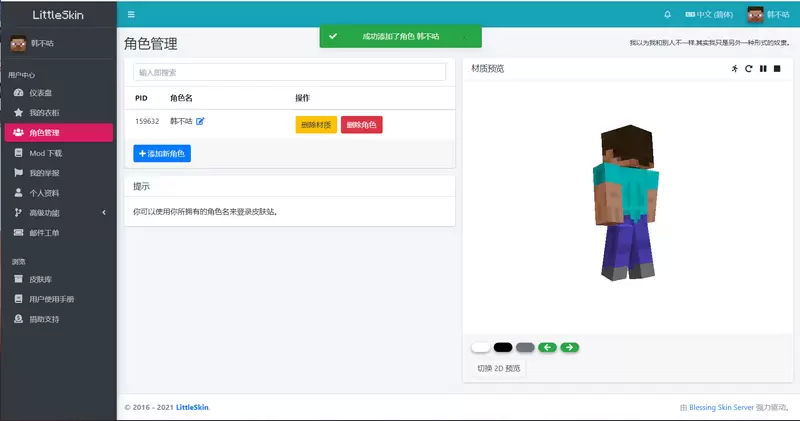Click the flag icon for 我的举报
The height and width of the screenshot is (421, 800).
point(18,172)
